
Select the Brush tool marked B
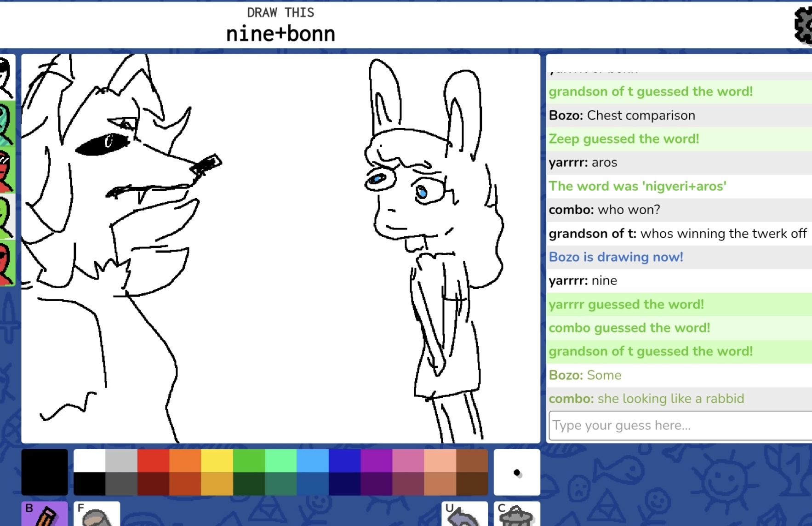[x=44, y=514]
